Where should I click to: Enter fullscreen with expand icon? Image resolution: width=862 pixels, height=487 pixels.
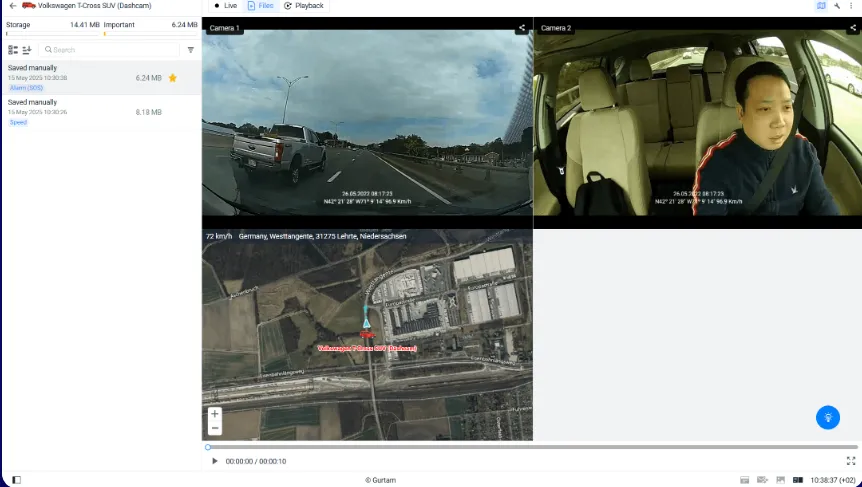tap(851, 461)
